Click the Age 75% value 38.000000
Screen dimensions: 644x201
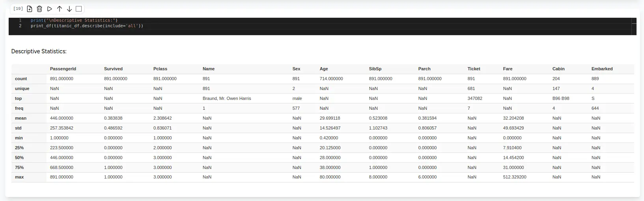(330, 167)
